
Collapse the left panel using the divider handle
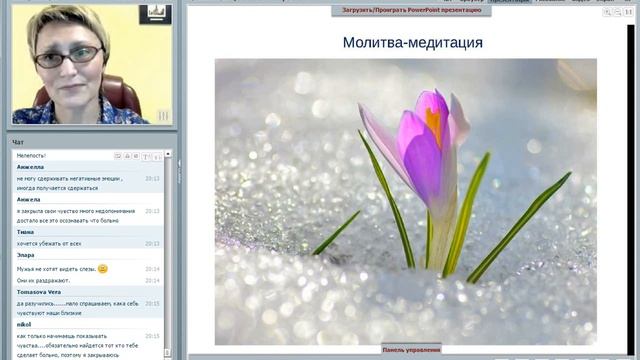(179, 171)
